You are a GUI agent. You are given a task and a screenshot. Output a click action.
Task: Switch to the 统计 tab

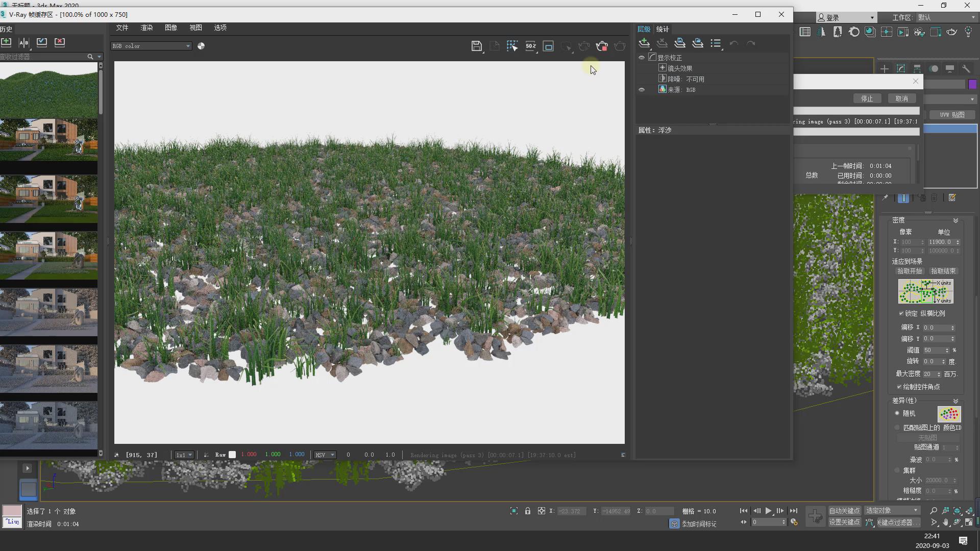tap(662, 29)
